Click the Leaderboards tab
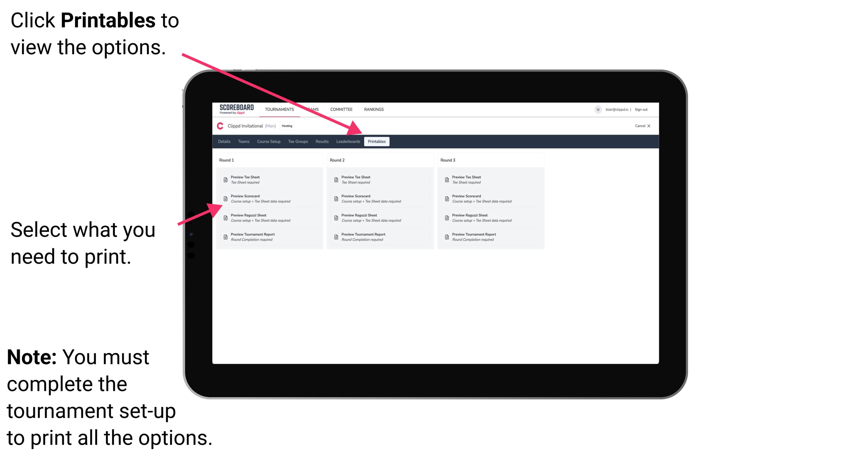Viewport: 868px width, 467px height. (x=347, y=142)
